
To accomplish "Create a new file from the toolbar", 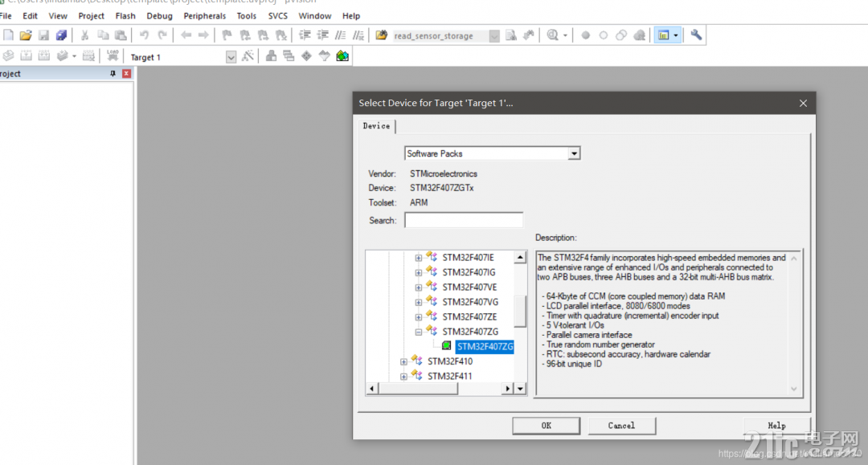I will pyautogui.click(x=8, y=35).
